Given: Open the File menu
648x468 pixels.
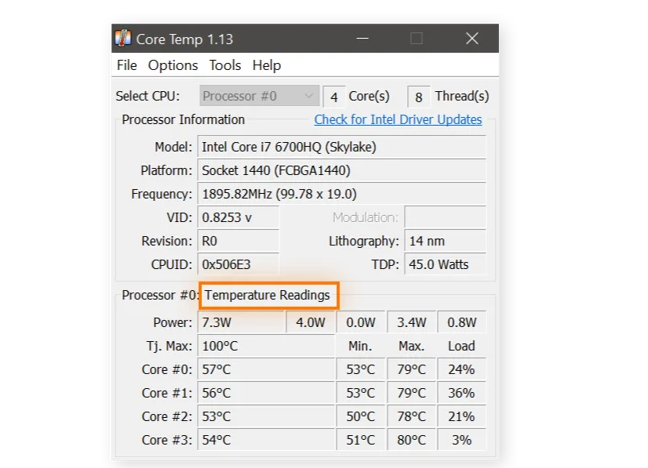Looking at the screenshot, I should [x=127, y=65].
